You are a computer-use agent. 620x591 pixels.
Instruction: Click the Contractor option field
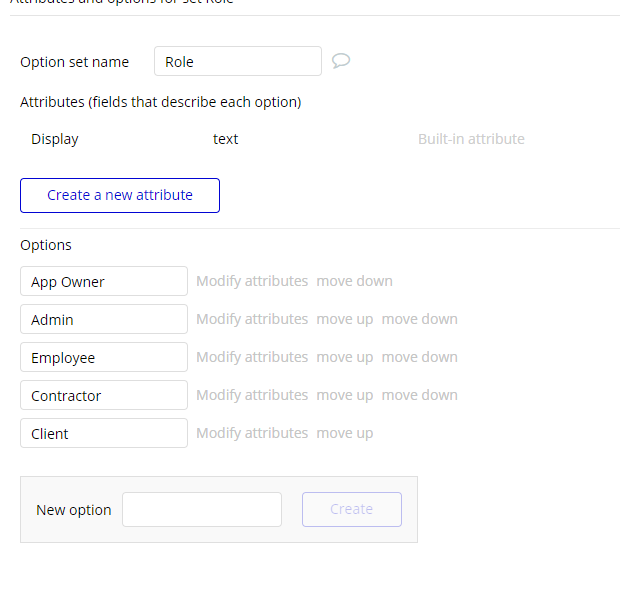coord(104,395)
